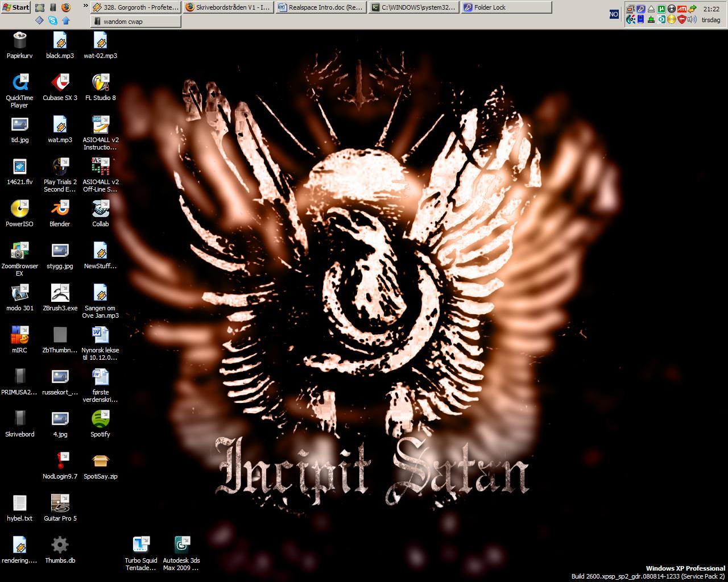Switch to the C:\WINDOWS\system32 command window
The height and width of the screenshot is (582, 728).
click(x=413, y=7)
